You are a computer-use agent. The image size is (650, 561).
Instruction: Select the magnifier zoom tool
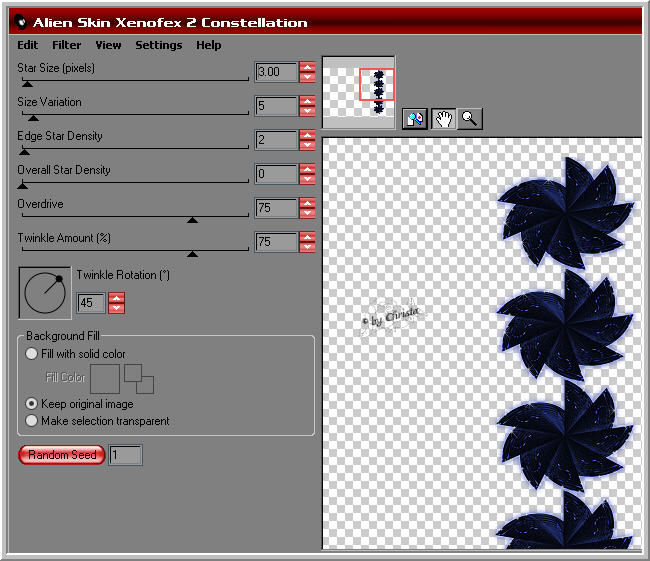(x=470, y=119)
